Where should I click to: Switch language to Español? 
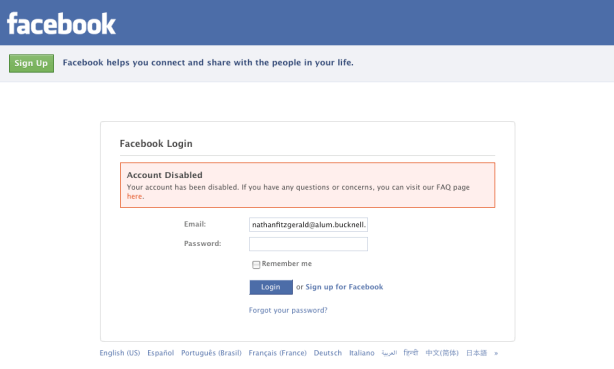point(161,353)
